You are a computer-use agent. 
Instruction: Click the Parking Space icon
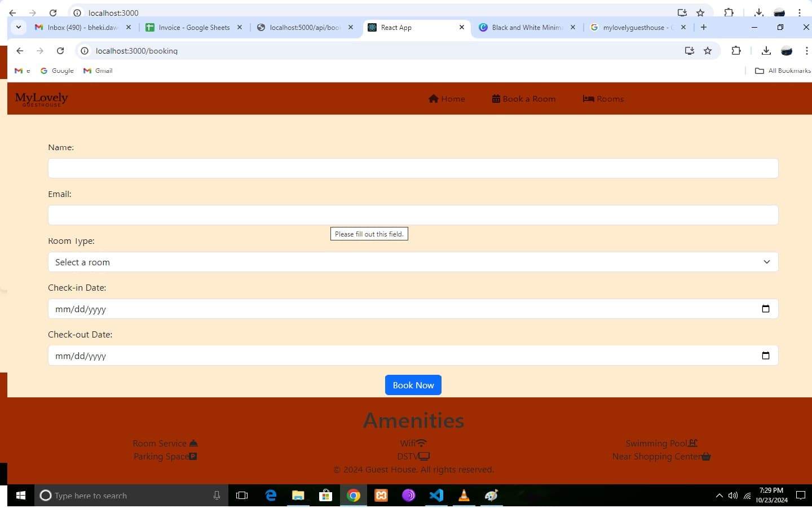[193, 456]
